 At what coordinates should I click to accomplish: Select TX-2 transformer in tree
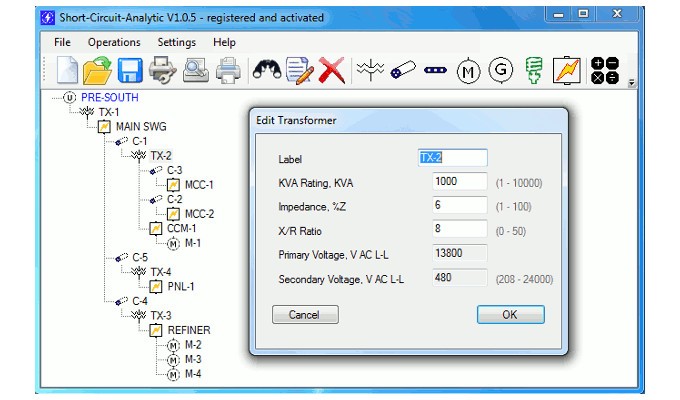[161, 156]
